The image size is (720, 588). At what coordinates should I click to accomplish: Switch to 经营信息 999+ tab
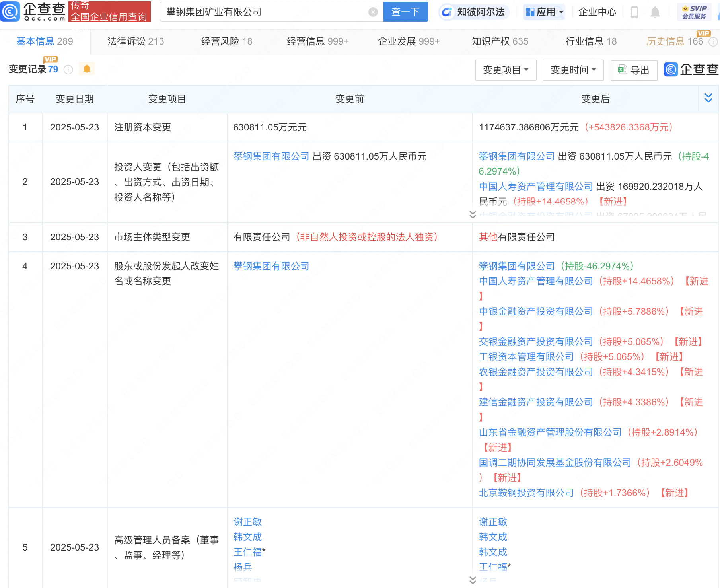[318, 41]
